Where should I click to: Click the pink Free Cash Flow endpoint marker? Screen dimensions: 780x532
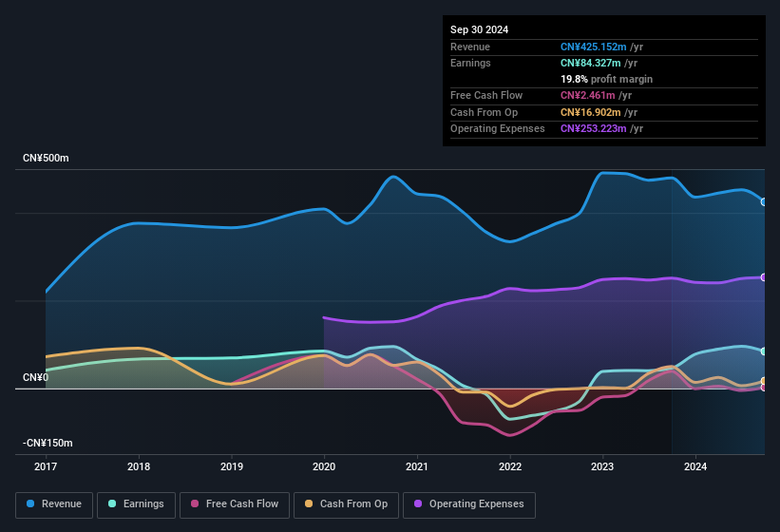pos(764,388)
